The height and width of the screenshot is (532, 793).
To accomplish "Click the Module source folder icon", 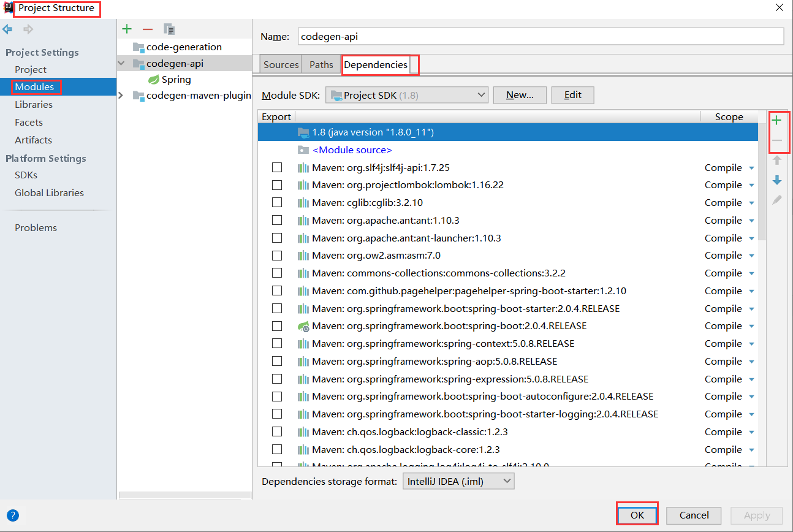I will point(303,150).
